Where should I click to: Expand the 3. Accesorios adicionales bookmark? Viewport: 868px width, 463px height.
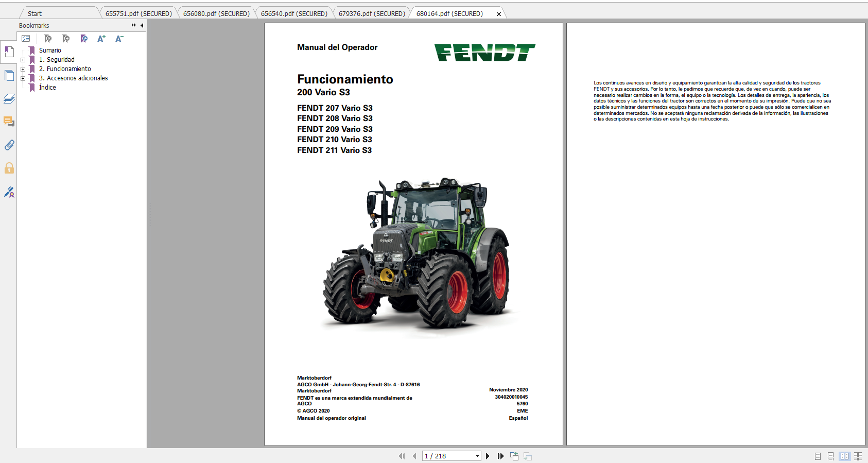pos(23,78)
